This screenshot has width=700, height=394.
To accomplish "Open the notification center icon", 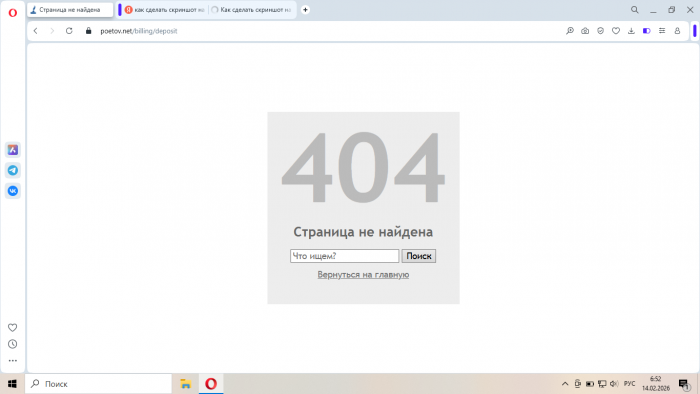I will 684,384.
